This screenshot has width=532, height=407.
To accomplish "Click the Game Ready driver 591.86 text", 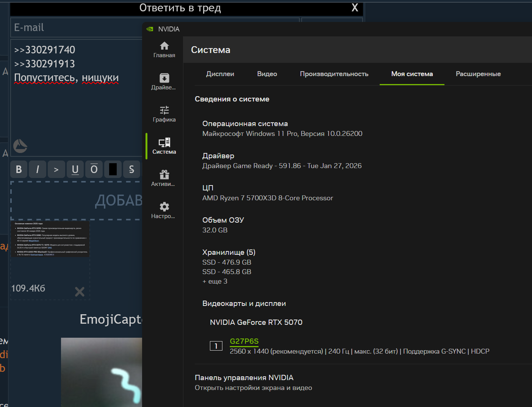I will pyautogui.click(x=282, y=166).
